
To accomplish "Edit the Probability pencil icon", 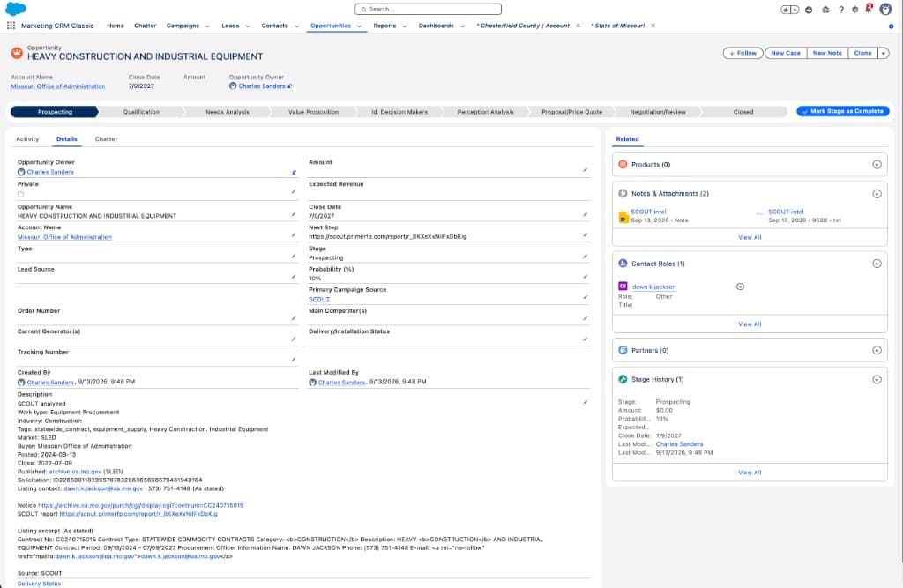I will [586, 277].
